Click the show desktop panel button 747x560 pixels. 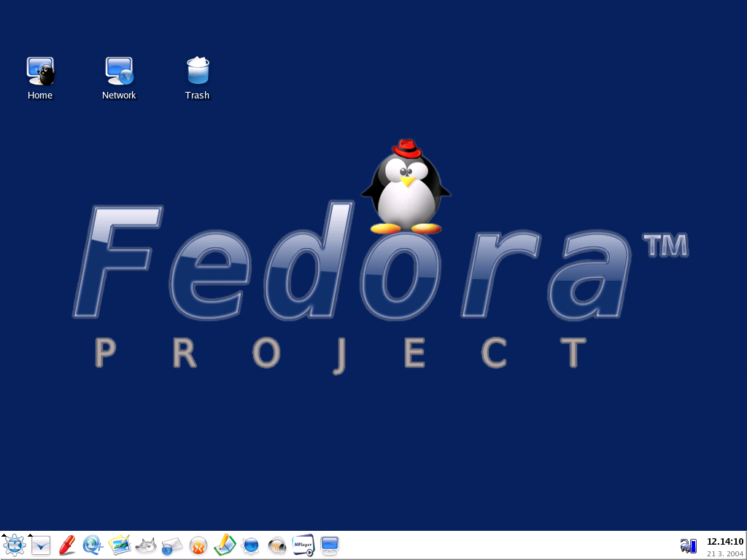[41, 545]
